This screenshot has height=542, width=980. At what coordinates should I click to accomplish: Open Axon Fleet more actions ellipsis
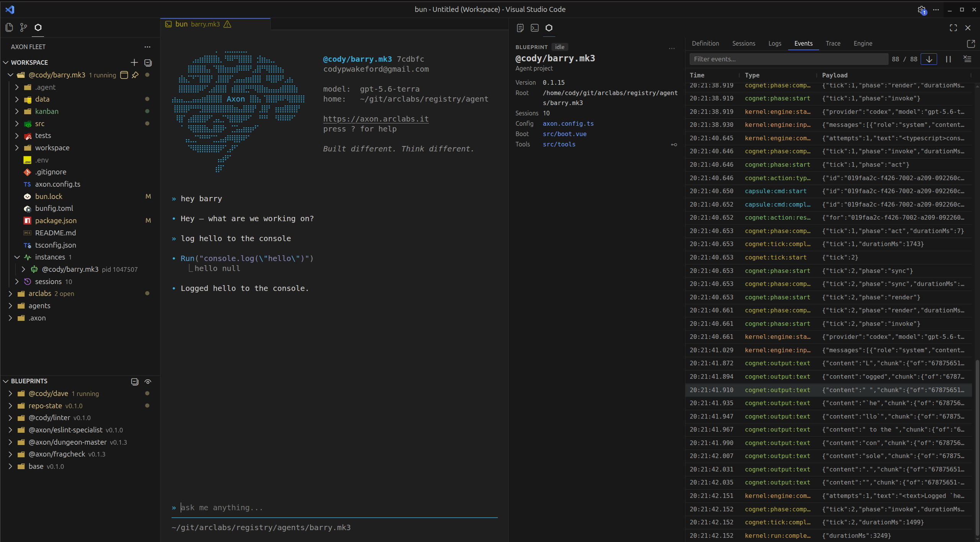[x=147, y=47]
